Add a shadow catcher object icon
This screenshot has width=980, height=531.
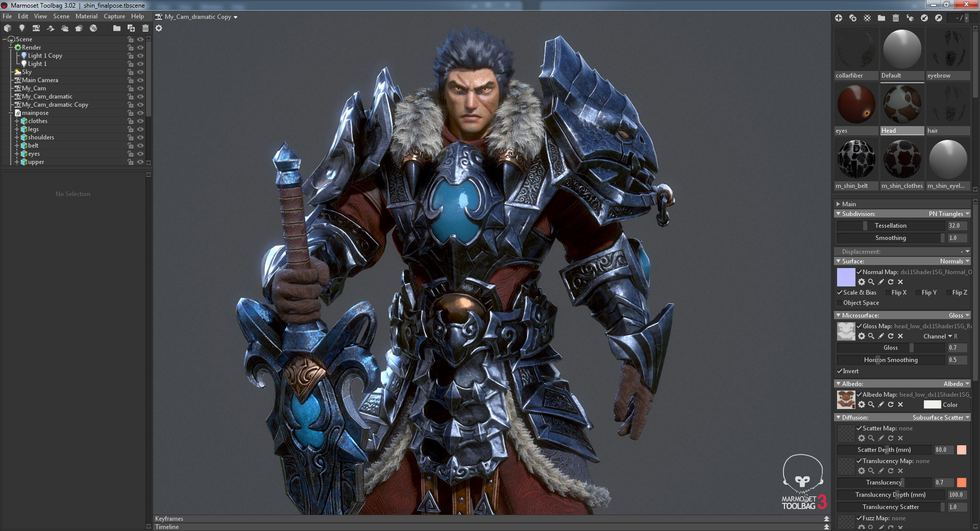(x=51, y=28)
